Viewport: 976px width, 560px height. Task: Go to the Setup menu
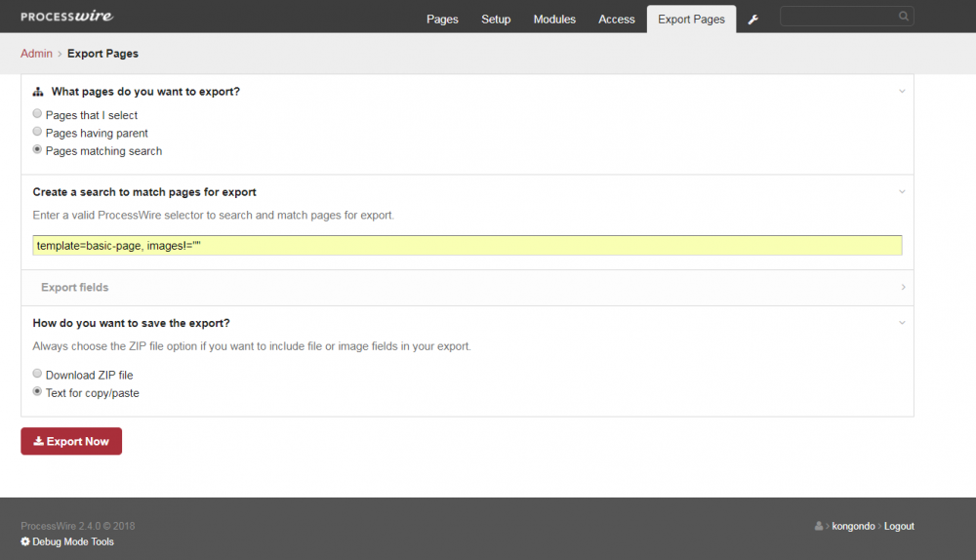pyautogui.click(x=496, y=20)
